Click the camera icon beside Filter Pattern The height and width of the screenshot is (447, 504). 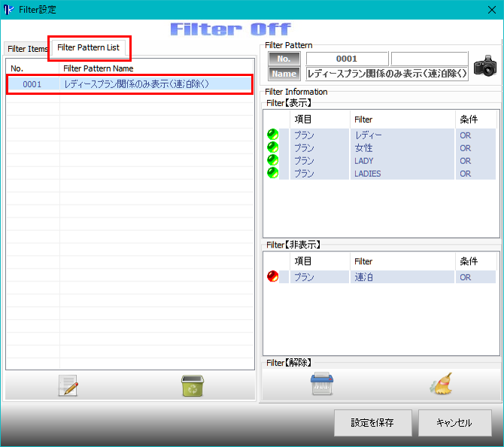point(485,65)
